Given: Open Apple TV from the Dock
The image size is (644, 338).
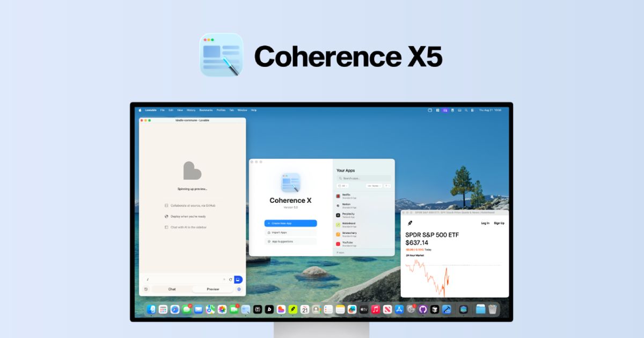Looking at the screenshot, I should click(x=364, y=310).
